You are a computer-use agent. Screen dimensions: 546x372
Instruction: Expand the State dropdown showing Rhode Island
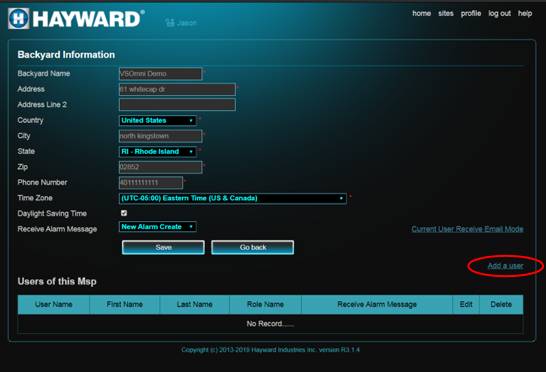pos(157,152)
